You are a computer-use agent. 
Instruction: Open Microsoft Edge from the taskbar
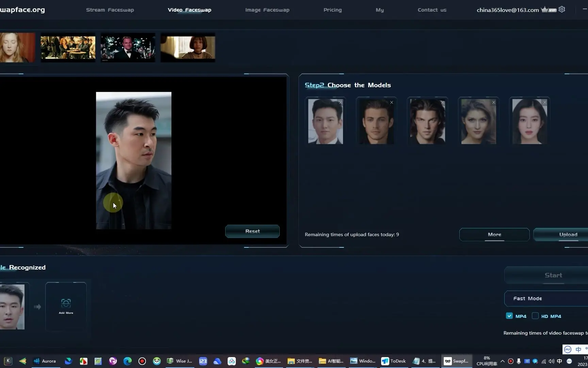click(x=128, y=361)
